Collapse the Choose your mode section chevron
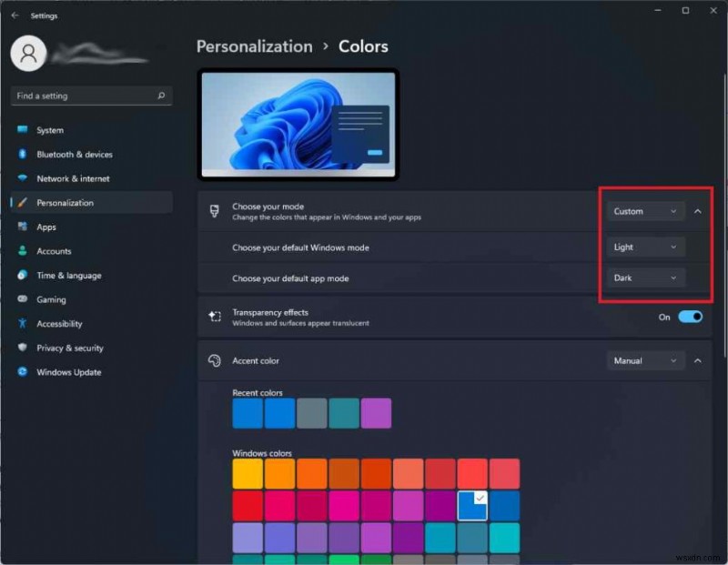The width and height of the screenshot is (728, 565). click(698, 210)
